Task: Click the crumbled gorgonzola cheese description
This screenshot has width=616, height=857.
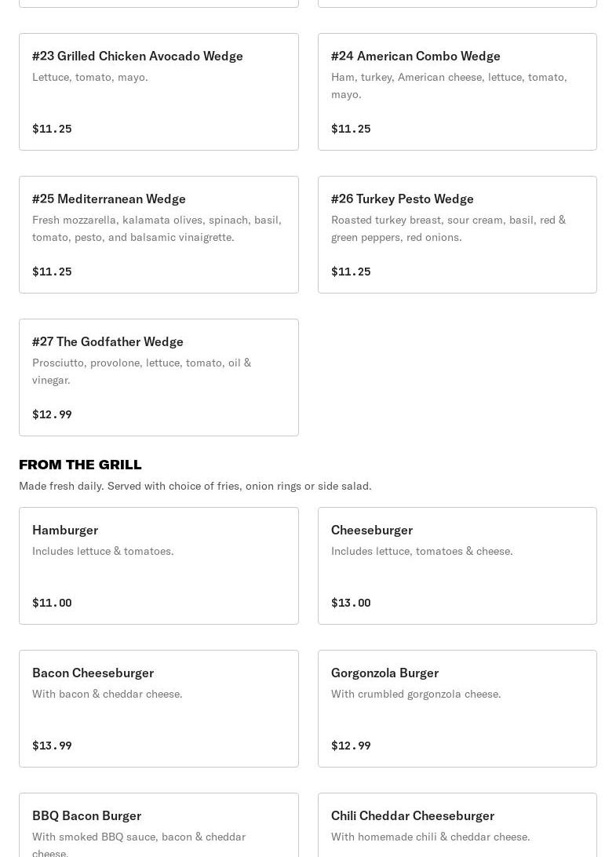Action: [415, 694]
